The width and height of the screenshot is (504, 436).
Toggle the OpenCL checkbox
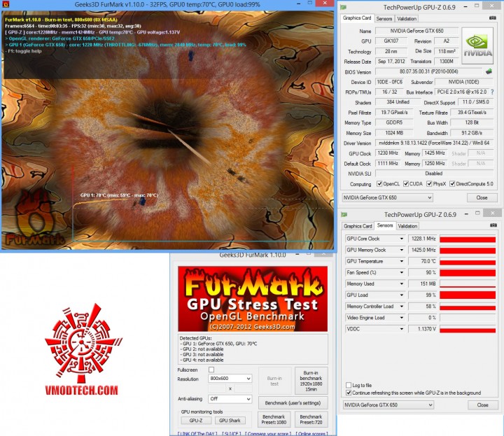(379, 183)
